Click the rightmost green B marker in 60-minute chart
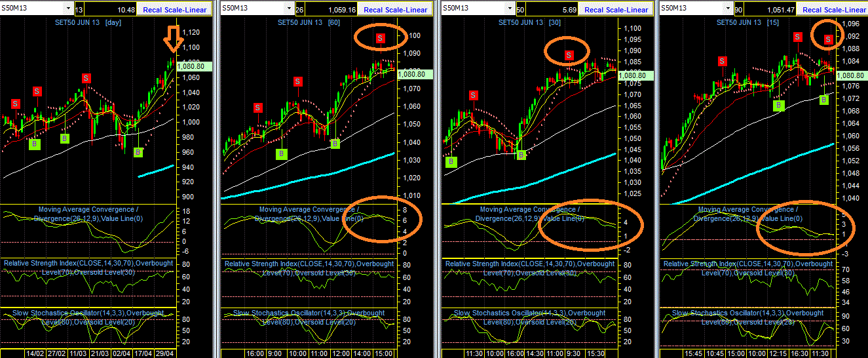 coord(335,143)
